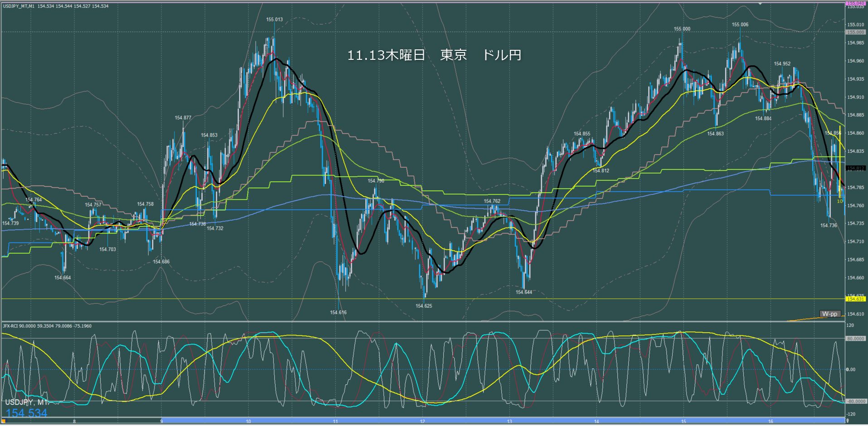Click the yellow 154.631 price tag

coord(856,299)
